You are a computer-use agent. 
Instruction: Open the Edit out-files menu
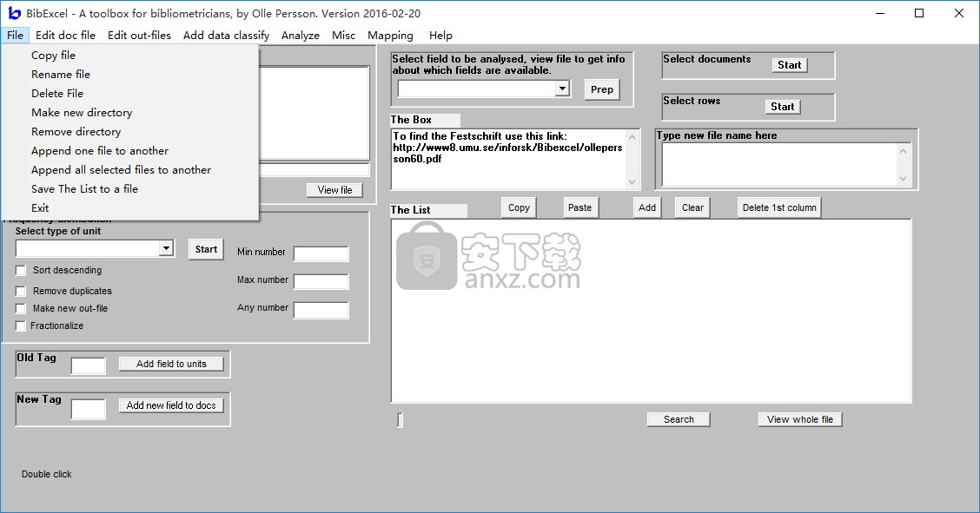pos(139,36)
